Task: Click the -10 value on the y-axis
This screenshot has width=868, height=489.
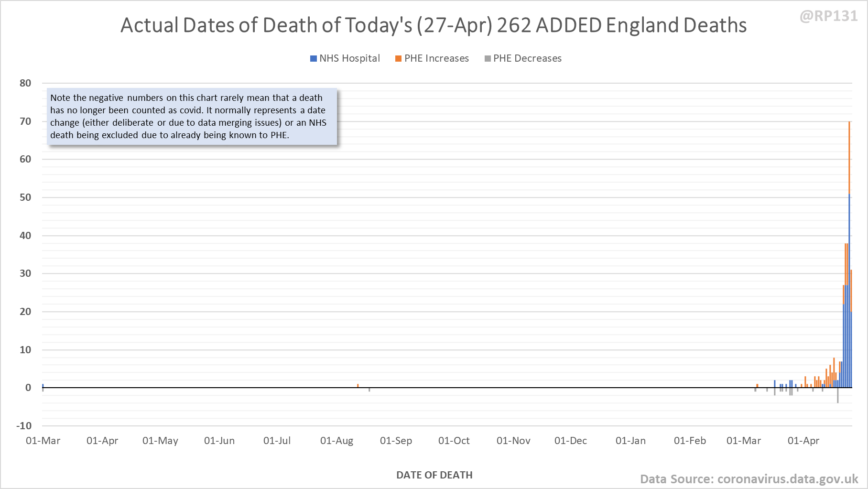Action: (24, 426)
